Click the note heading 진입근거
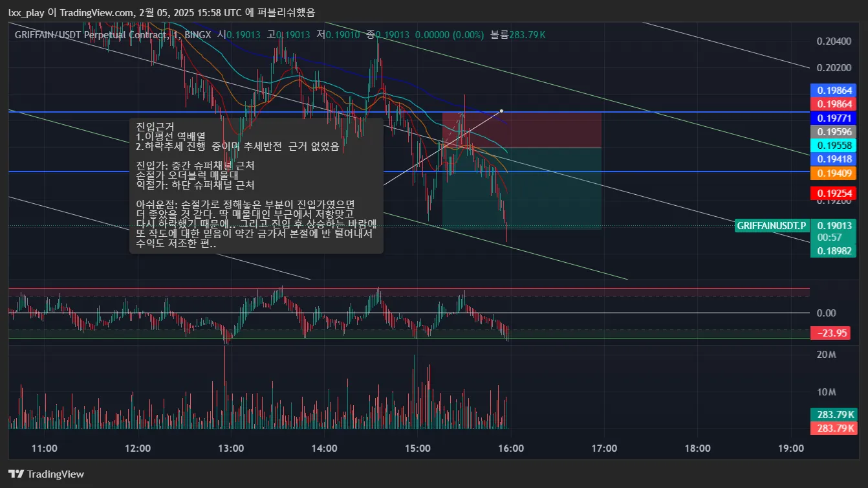 155,126
